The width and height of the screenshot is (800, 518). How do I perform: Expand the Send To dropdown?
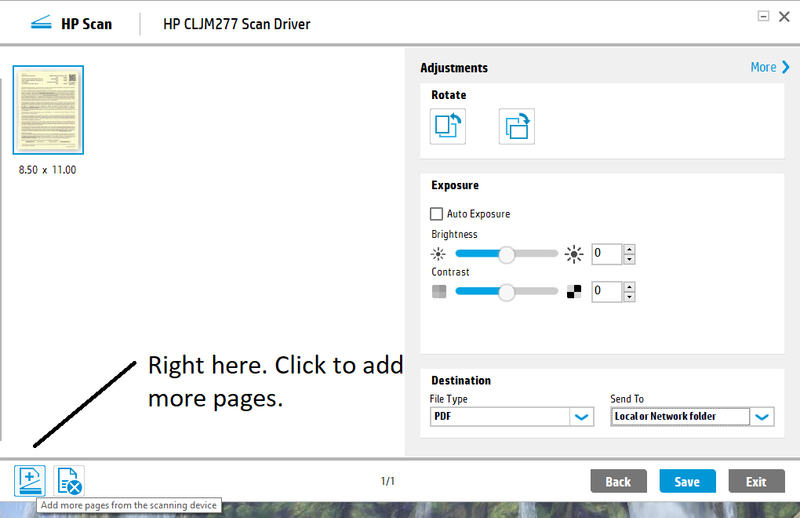point(762,417)
